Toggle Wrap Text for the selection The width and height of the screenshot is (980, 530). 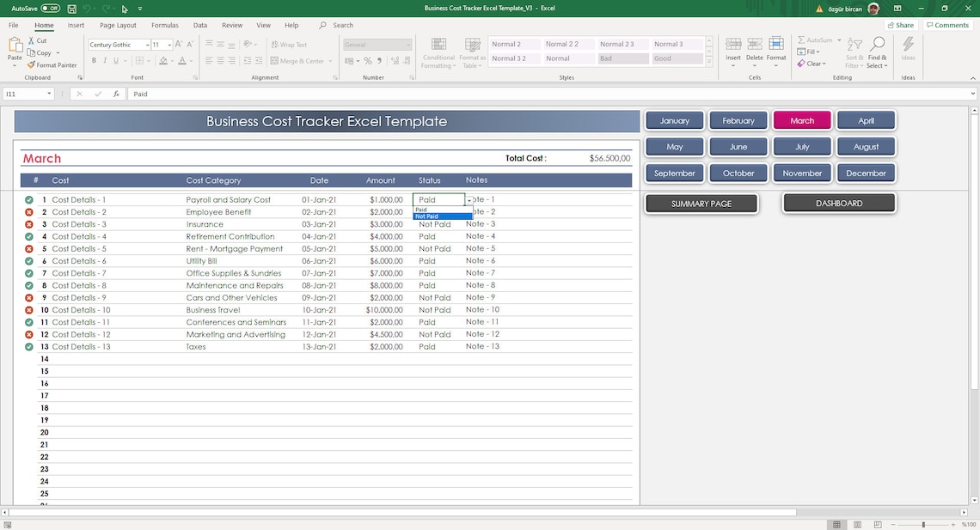point(288,44)
